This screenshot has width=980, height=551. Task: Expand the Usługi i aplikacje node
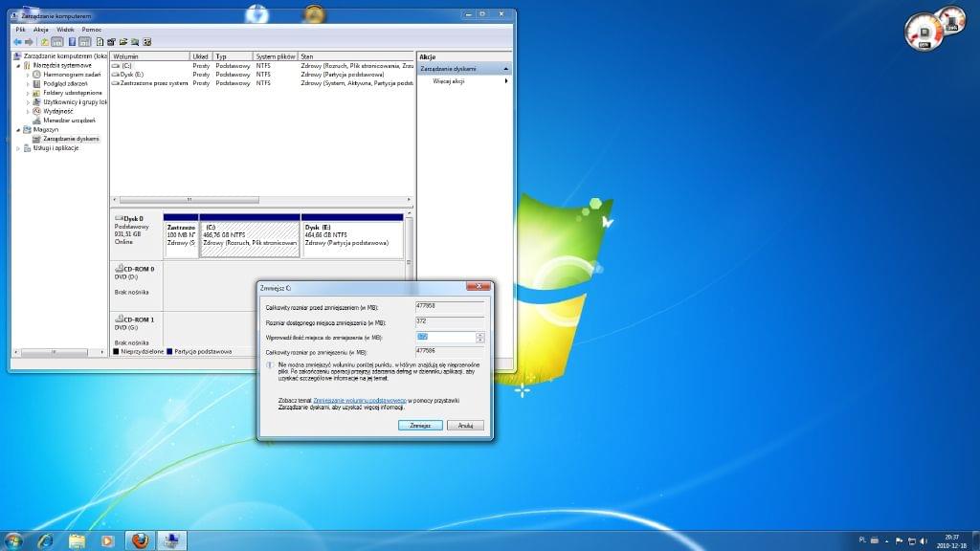pyautogui.click(x=18, y=148)
